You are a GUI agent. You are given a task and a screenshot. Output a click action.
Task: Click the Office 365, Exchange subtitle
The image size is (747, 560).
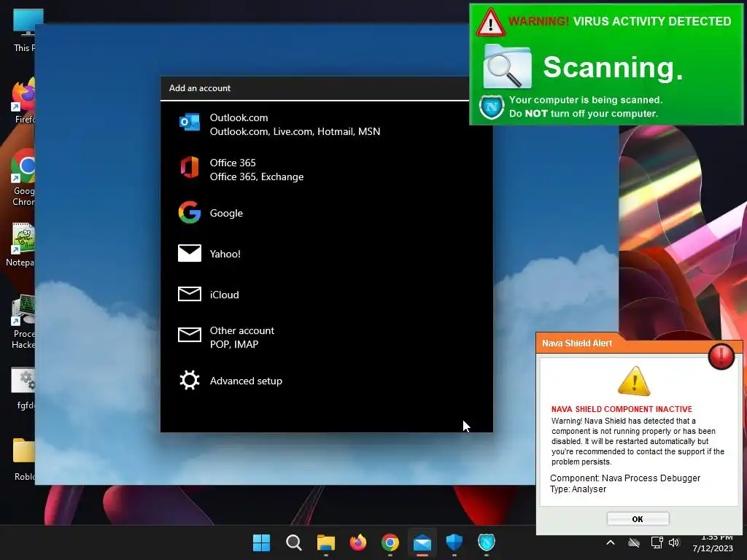pos(256,176)
